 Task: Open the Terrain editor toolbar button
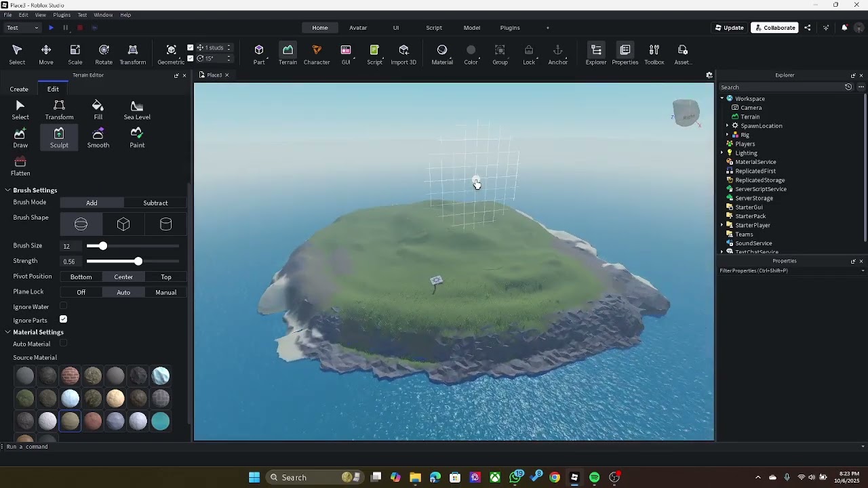pos(288,54)
